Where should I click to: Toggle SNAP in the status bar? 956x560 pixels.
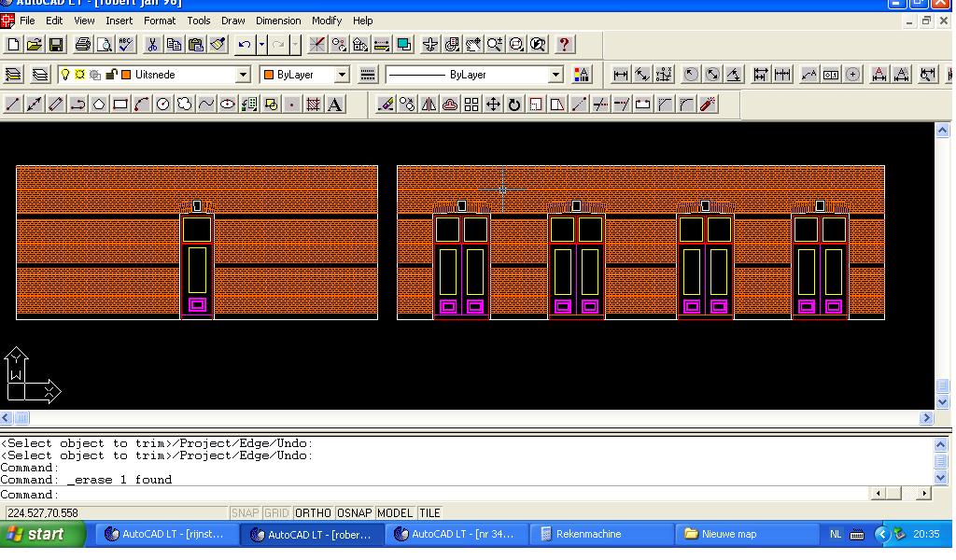tap(246, 513)
